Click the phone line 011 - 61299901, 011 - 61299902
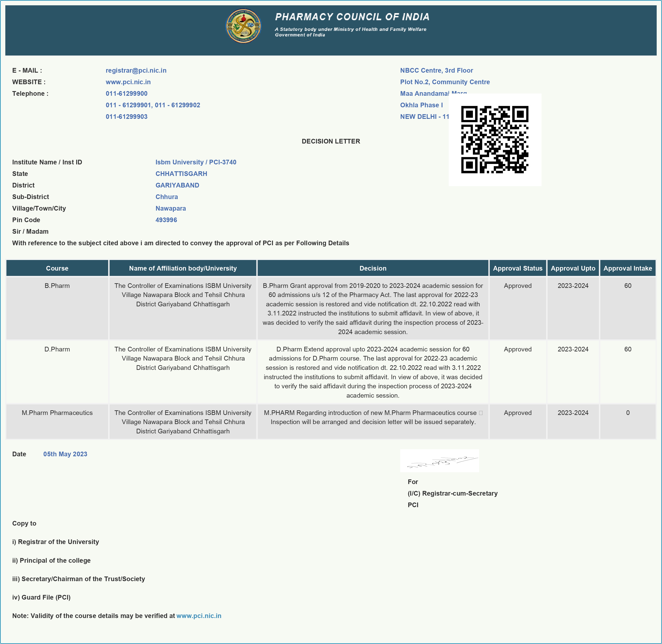This screenshot has width=662, height=644. point(153,105)
